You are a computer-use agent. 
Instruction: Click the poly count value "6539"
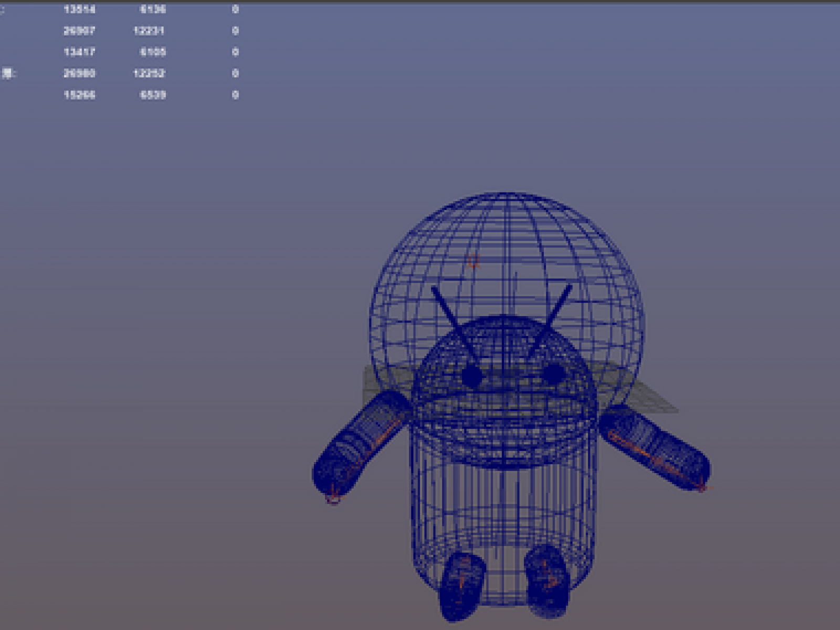153,95
